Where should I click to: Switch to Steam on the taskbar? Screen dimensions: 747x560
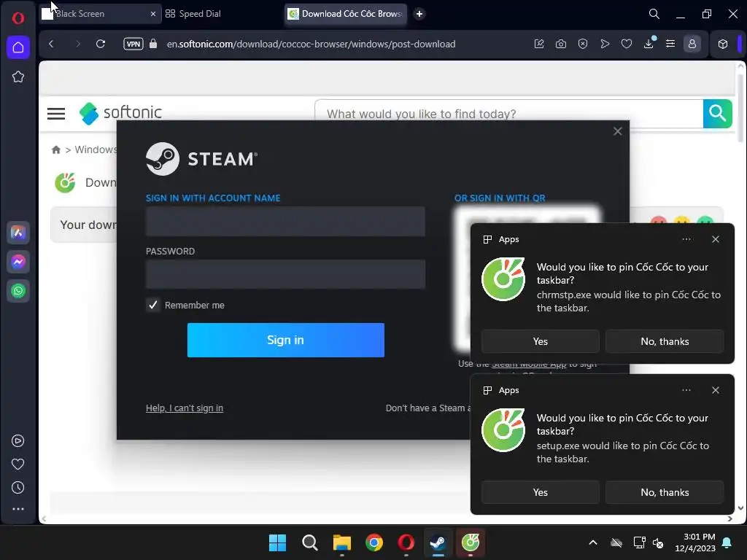point(438,542)
